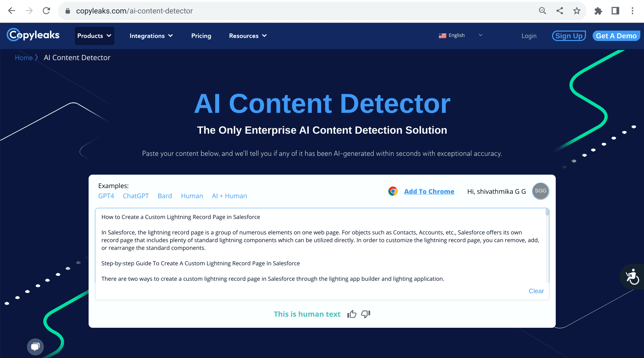Viewport: 644px width, 358px height.
Task: Click the SGG user avatar
Action: (x=540, y=191)
